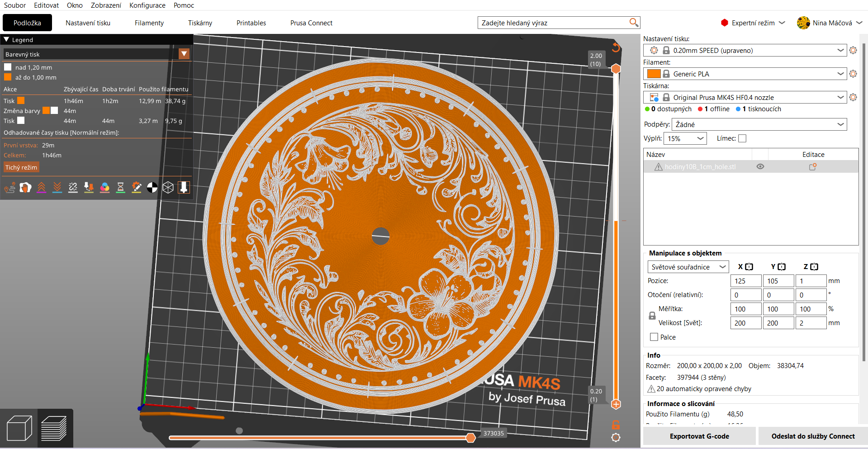Click Odeslat do služby Connect

point(813,436)
